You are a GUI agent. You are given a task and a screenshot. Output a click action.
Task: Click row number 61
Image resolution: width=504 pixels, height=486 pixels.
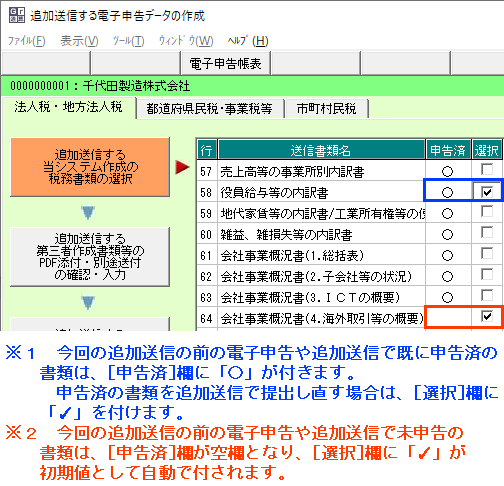pyautogui.click(x=206, y=256)
